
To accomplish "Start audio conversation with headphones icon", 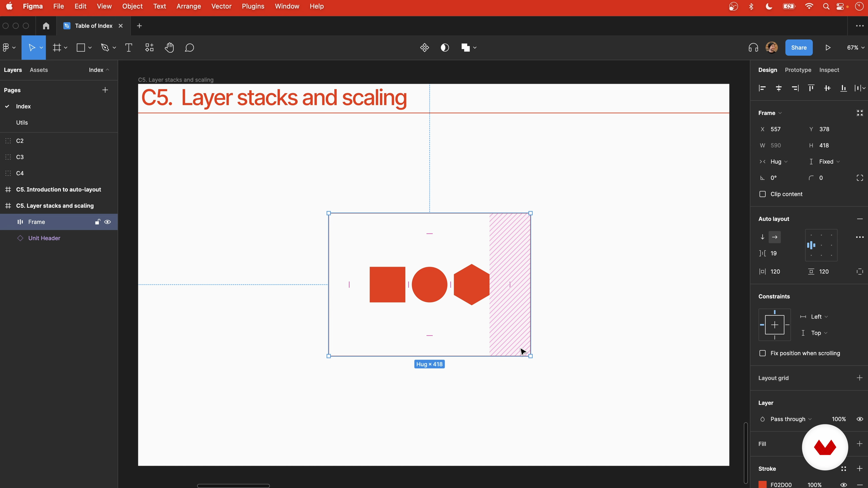I will 753,47.
